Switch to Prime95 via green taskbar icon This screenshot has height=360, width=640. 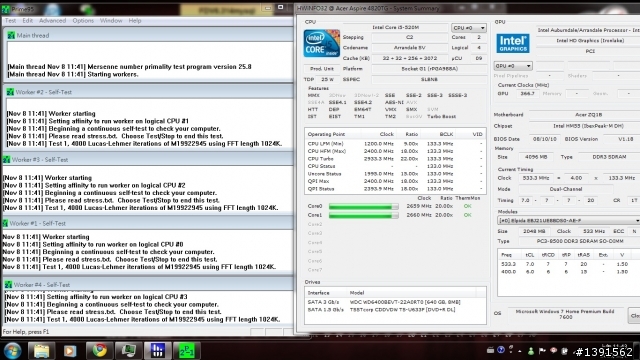(x=187, y=350)
